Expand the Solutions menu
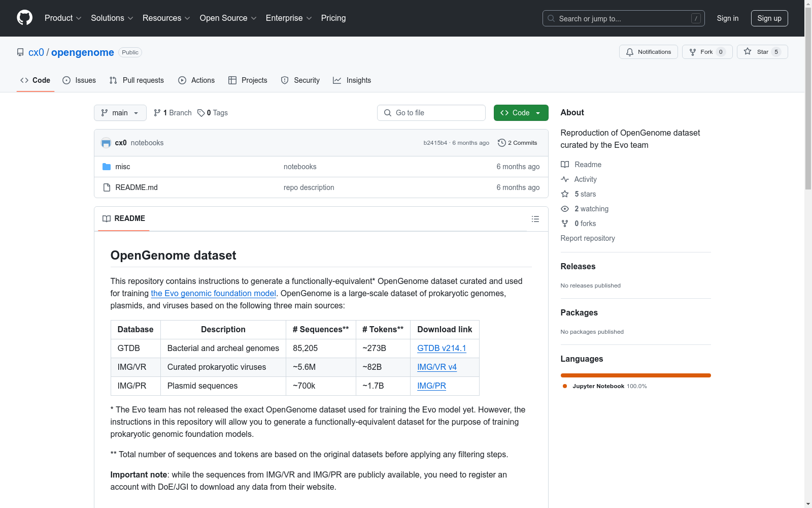Viewport: 812px width, 508px height. coord(112,18)
